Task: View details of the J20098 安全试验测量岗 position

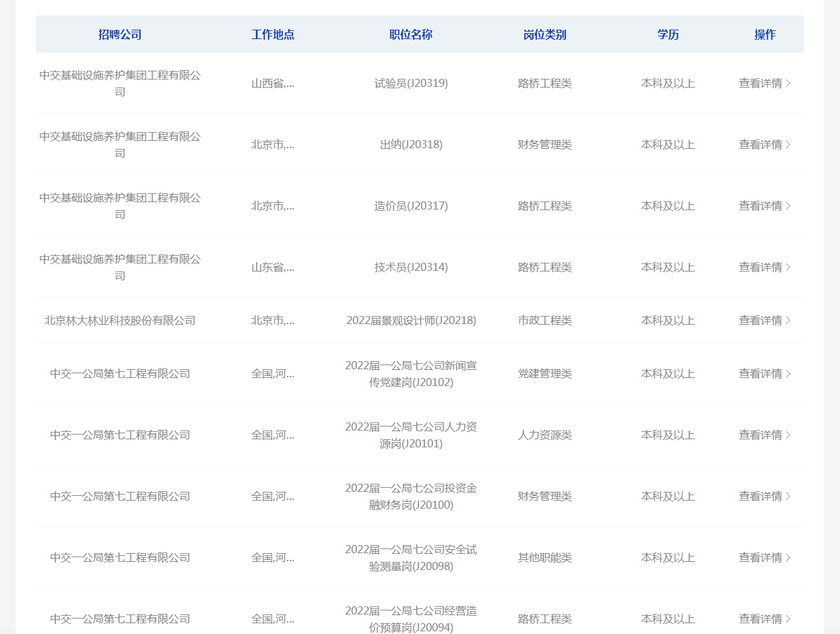Action: point(765,558)
